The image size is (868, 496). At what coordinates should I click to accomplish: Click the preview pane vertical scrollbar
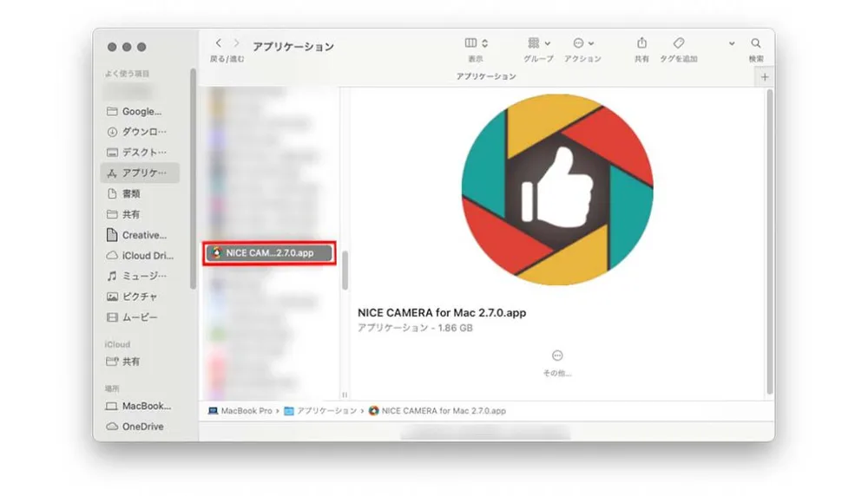click(769, 242)
